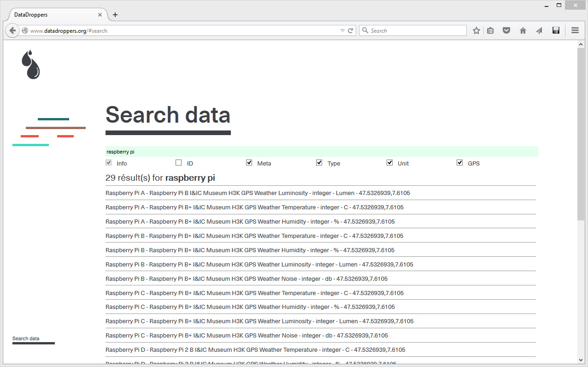The height and width of the screenshot is (367, 588).
Task: Click the scrollbar up arrow
Action: click(x=581, y=44)
